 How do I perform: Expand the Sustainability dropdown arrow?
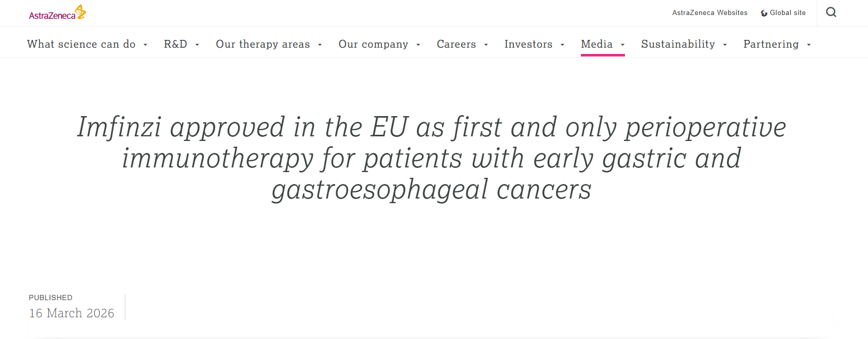coord(725,45)
